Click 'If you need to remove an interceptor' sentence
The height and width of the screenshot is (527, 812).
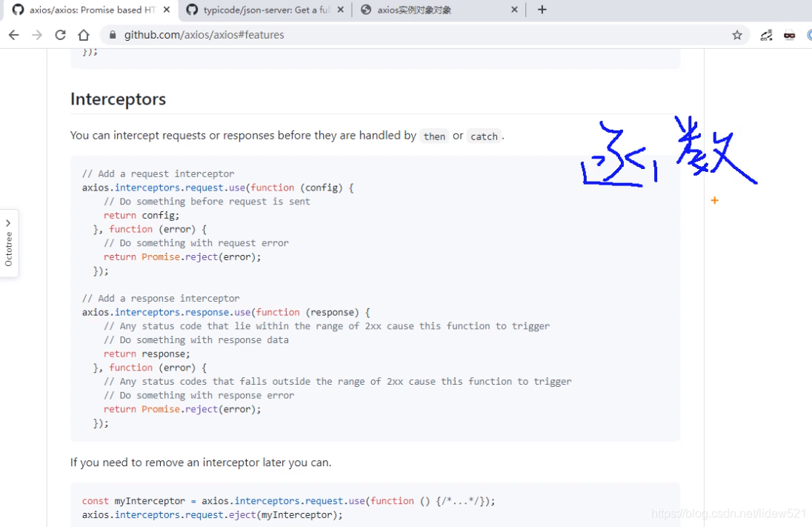201,463
